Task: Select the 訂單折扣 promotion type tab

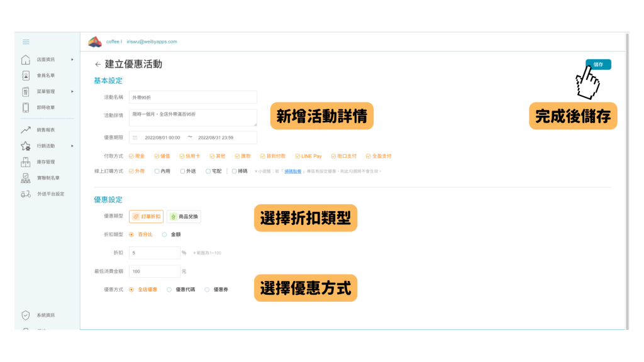Action: coord(146,216)
